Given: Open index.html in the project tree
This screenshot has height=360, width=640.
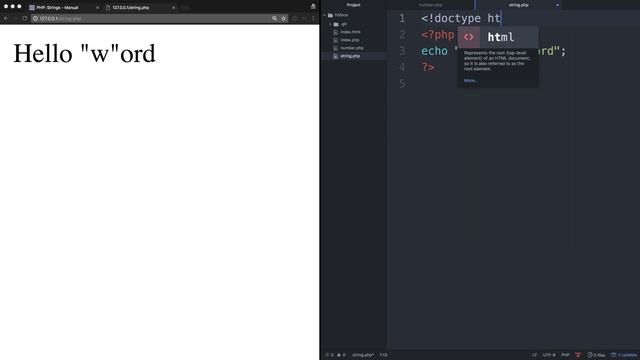Looking at the screenshot, I should [x=350, y=32].
